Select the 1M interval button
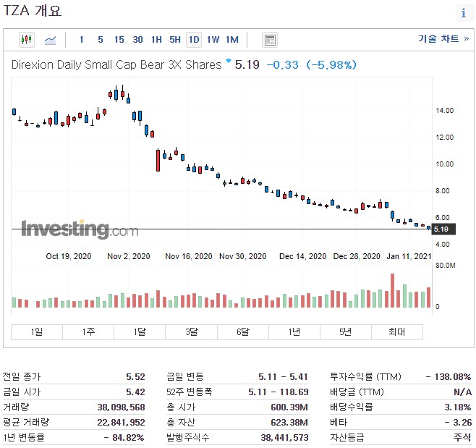This screenshot has height=448, width=476. point(232,40)
